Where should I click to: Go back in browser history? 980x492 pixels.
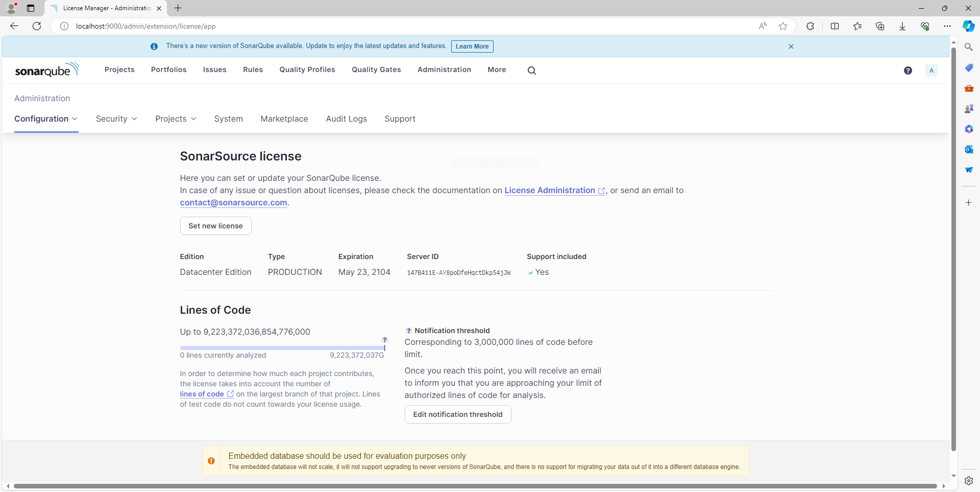(x=14, y=26)
